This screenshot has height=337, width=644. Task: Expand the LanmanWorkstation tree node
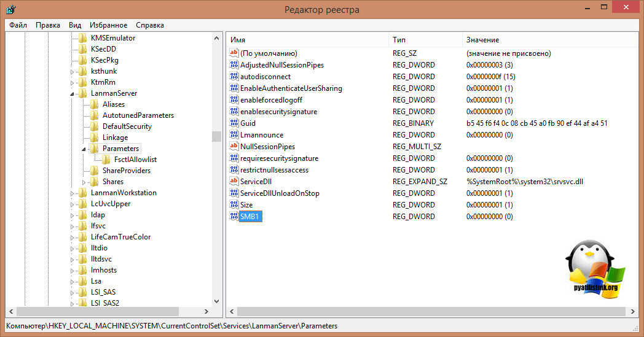(73, 193)
